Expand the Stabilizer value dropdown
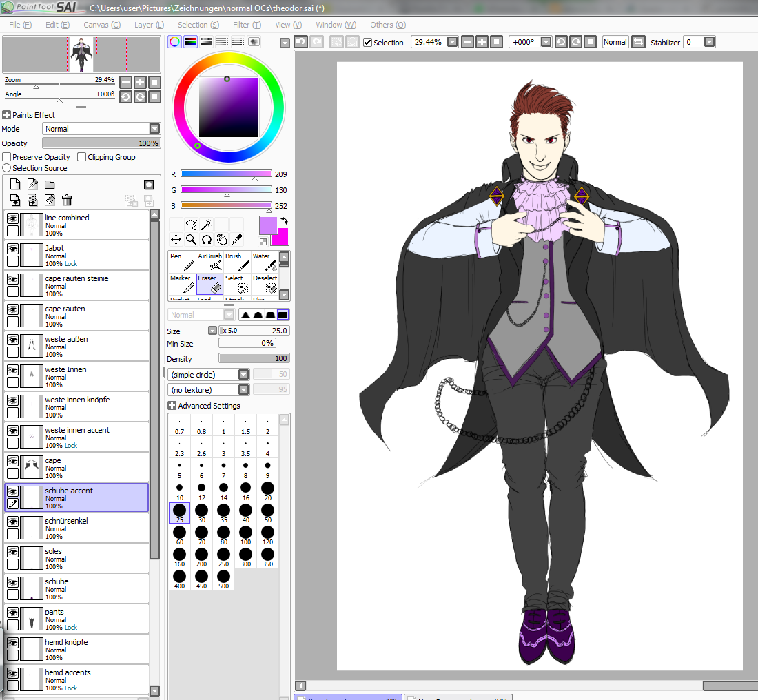 (x=709, y=42)
